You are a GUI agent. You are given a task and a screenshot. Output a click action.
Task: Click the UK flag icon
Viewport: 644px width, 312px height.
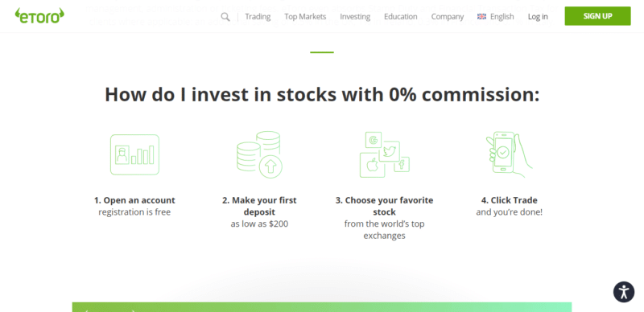point(481,16)
